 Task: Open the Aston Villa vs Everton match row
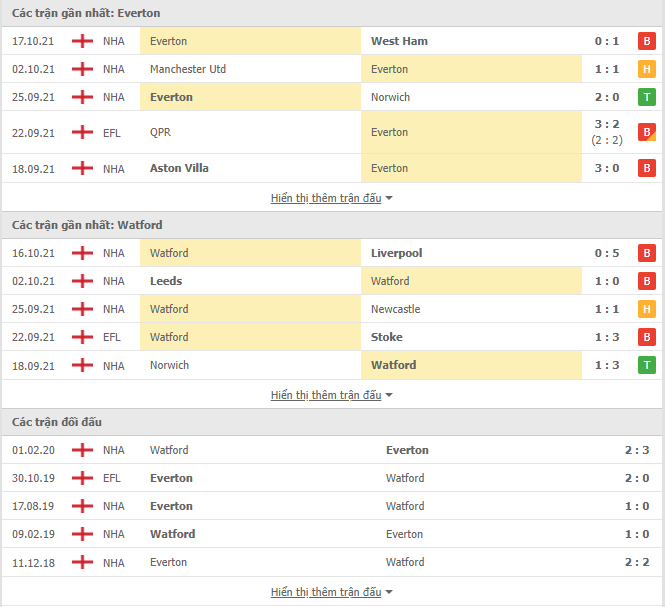[x=332, y=168]
